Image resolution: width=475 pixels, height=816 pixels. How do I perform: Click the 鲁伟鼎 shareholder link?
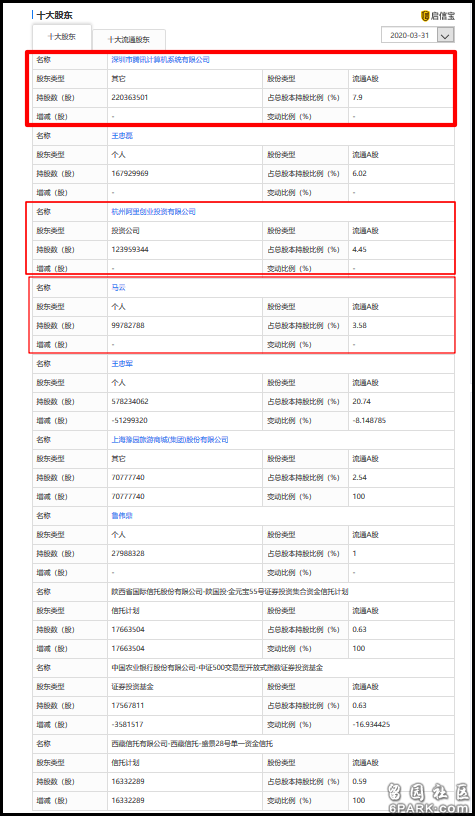point(122,516)
